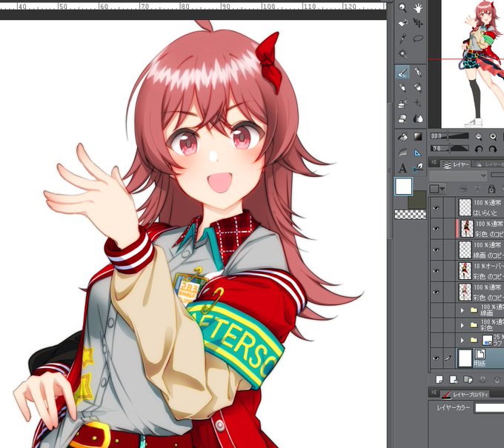This screenshot has height=448, width=504.
Task: Hide the 線画 のコピー layer
Action: coord(436,250)
